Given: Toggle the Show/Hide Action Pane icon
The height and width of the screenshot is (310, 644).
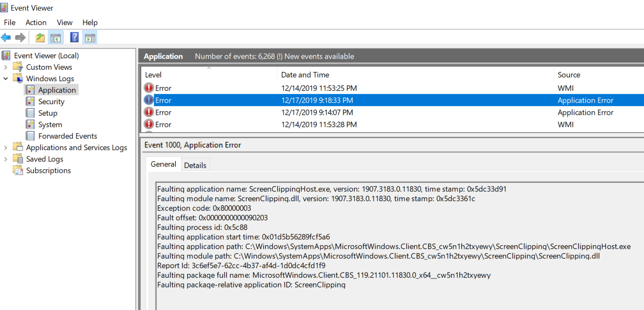Looking at the screenshot, I should coord(89,37).
